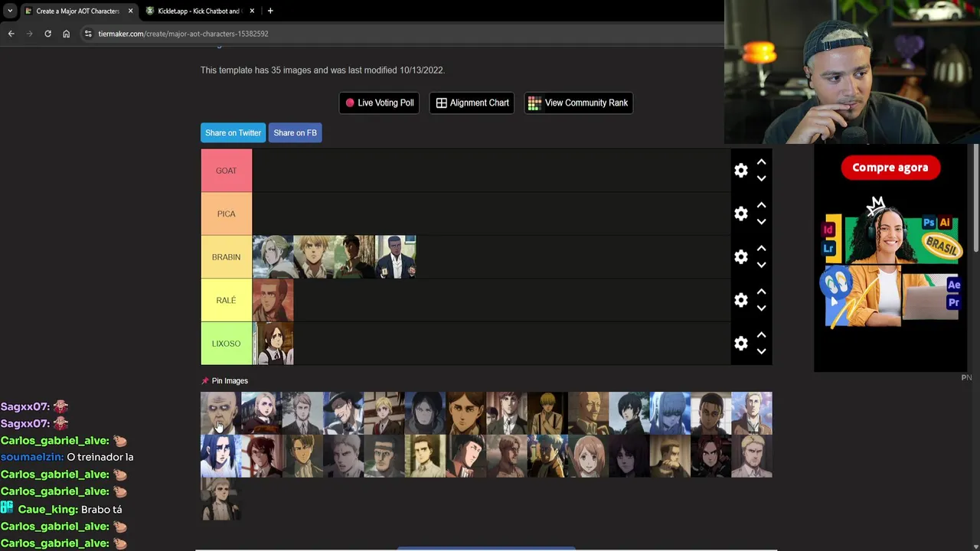
Task: Go forward in browser history
Action: pyautogui.click(x=29, y=34)
